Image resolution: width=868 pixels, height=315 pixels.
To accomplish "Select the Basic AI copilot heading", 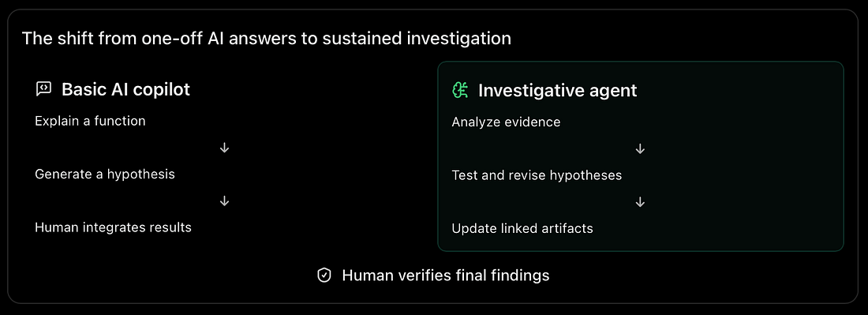I will pos(125,90).
